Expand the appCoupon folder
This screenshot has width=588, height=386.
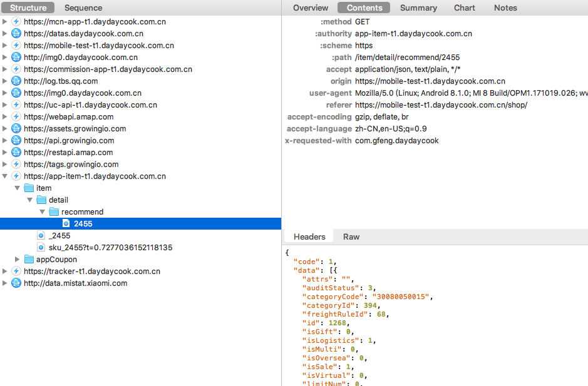click(18, 260)
